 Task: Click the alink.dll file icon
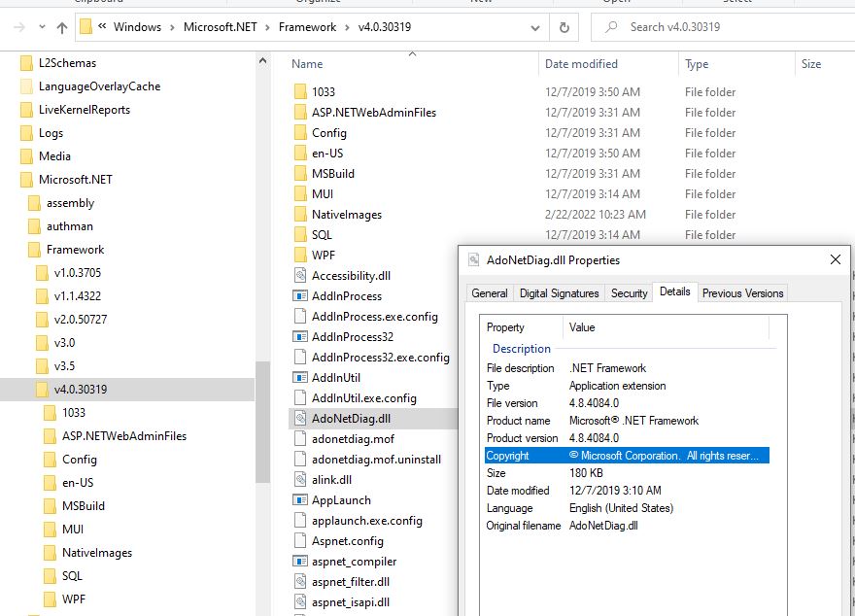(300, 480)
